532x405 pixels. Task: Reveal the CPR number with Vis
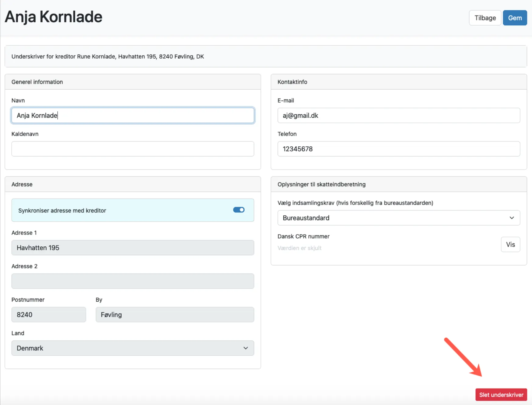[x=510, y=245]
